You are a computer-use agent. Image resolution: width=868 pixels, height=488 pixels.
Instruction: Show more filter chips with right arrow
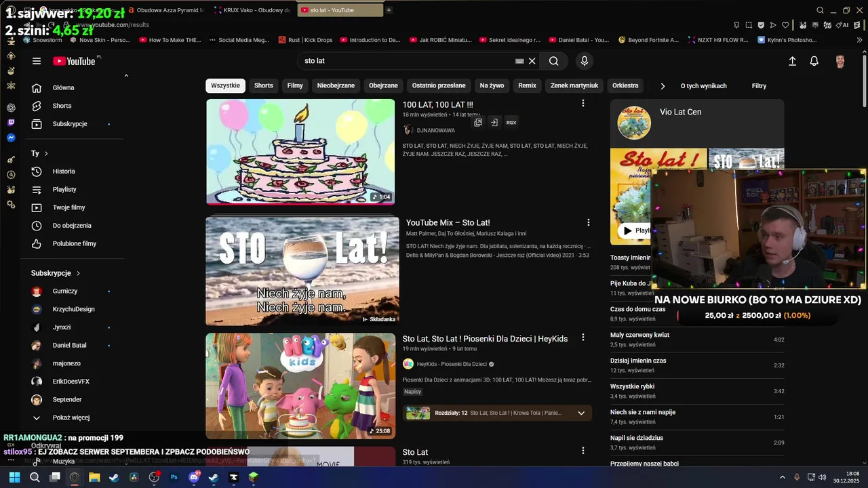tap(663, 86)
